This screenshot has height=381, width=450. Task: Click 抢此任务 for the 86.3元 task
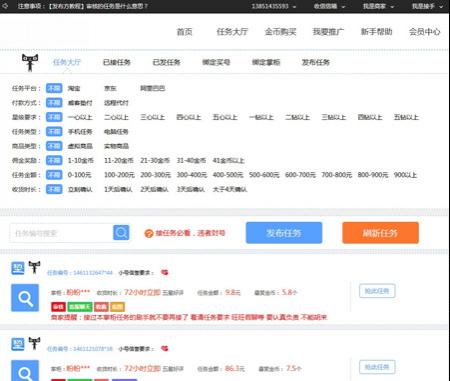[x=377, y=367]
